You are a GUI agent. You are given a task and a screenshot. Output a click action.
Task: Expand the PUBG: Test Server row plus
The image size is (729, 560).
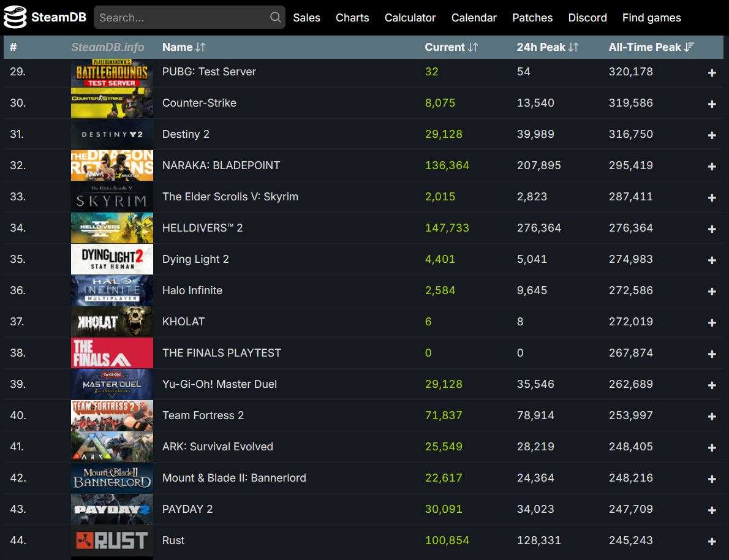712,72
